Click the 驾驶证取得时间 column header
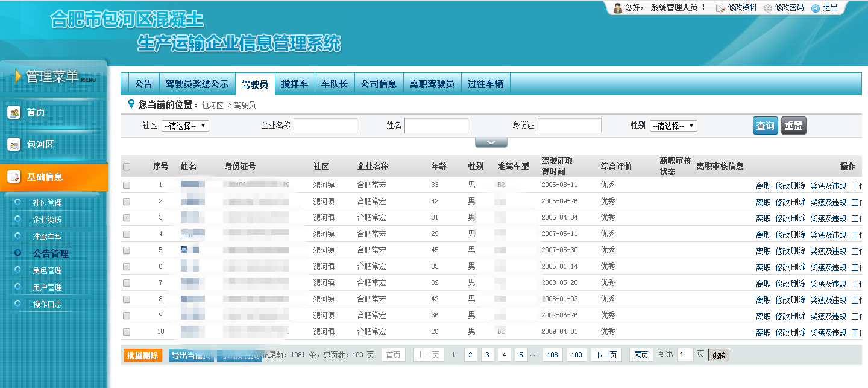868x388 pixels. (557, 166)
